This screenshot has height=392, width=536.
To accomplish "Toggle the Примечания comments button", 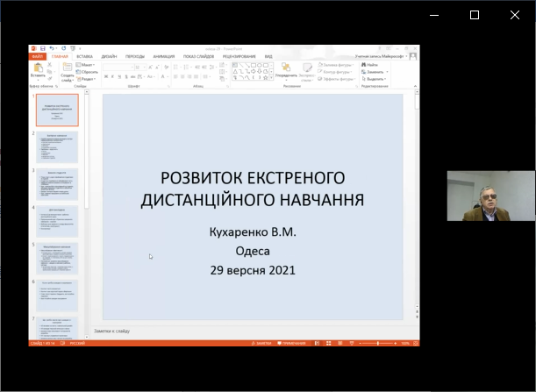I will tap(293, 343).
